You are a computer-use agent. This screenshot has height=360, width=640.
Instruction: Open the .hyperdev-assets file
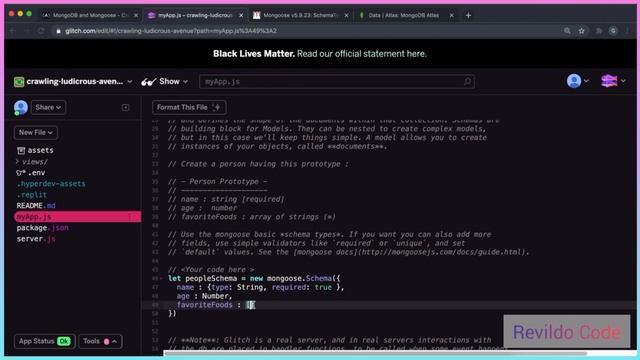point(51,184)
